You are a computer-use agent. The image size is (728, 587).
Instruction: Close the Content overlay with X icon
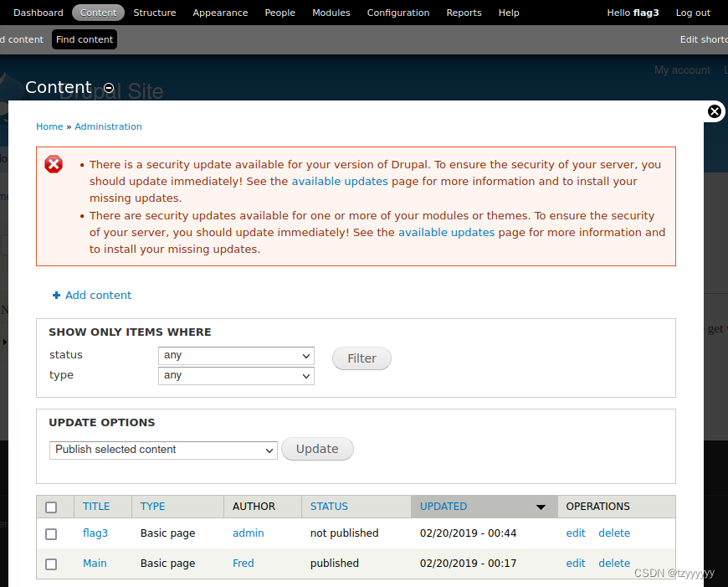[714, 111]
